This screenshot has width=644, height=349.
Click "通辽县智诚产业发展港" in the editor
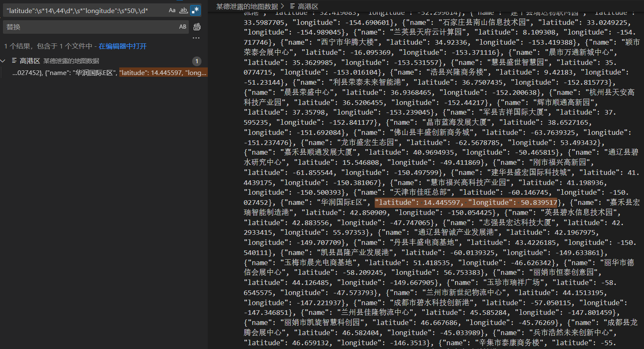pos(456,233)
